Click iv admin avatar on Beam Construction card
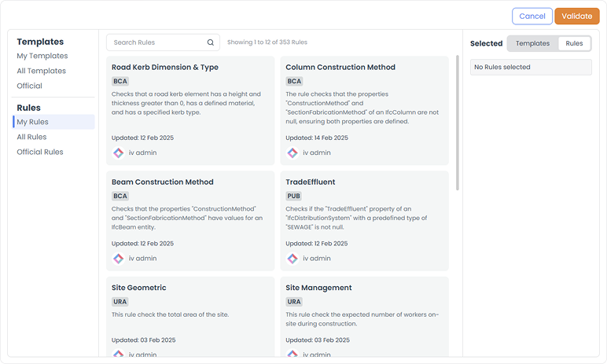The height and width of the screenshot is (364, 607). click(x=118, y=258)
